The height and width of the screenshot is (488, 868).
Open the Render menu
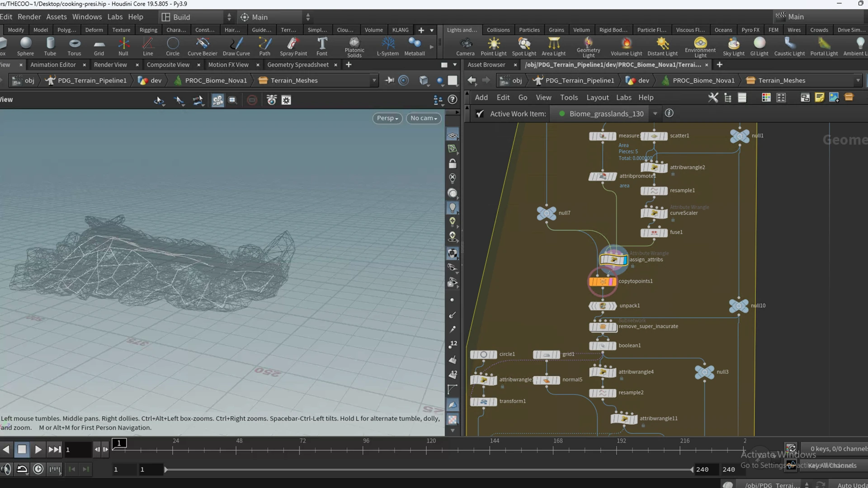(29, 17)
